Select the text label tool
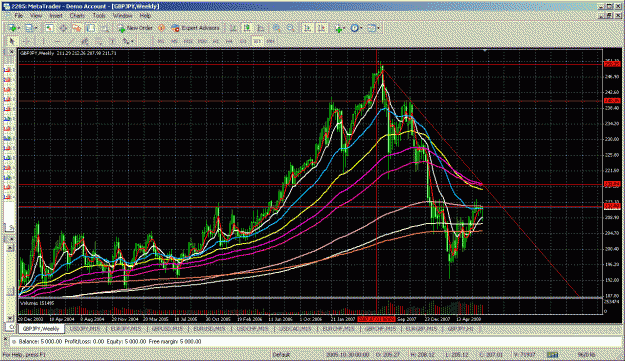Viewport: 625px width, 361px height. click(x=112, y=41)
